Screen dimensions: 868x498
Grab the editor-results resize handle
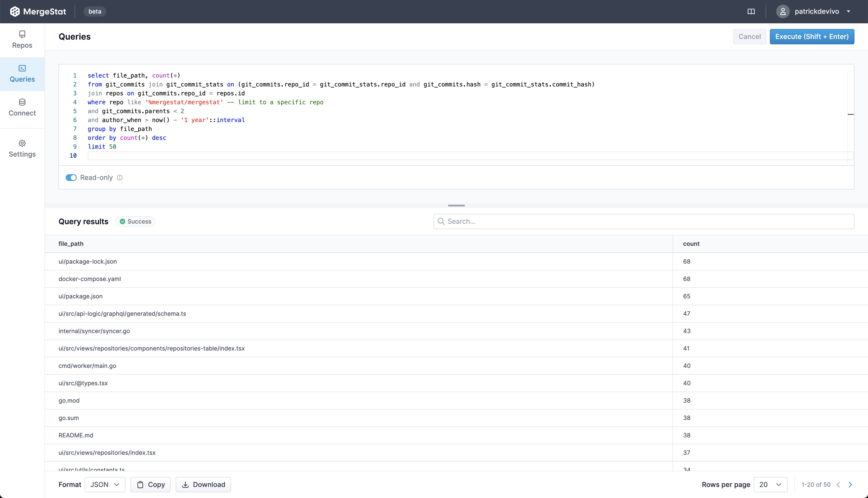(456, 206)
